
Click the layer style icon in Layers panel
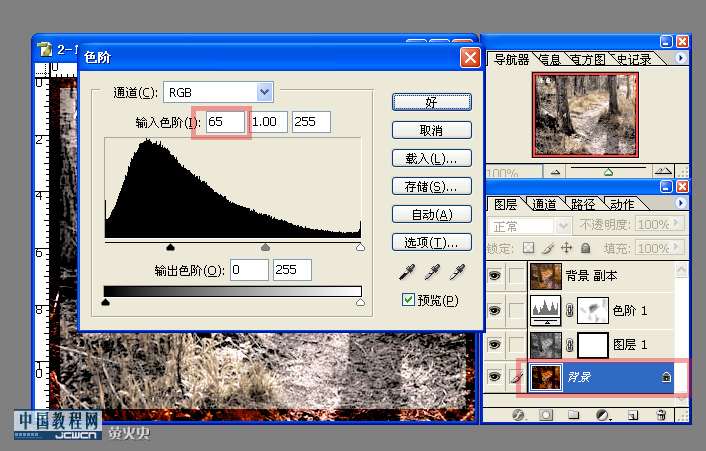coord(518,415)
